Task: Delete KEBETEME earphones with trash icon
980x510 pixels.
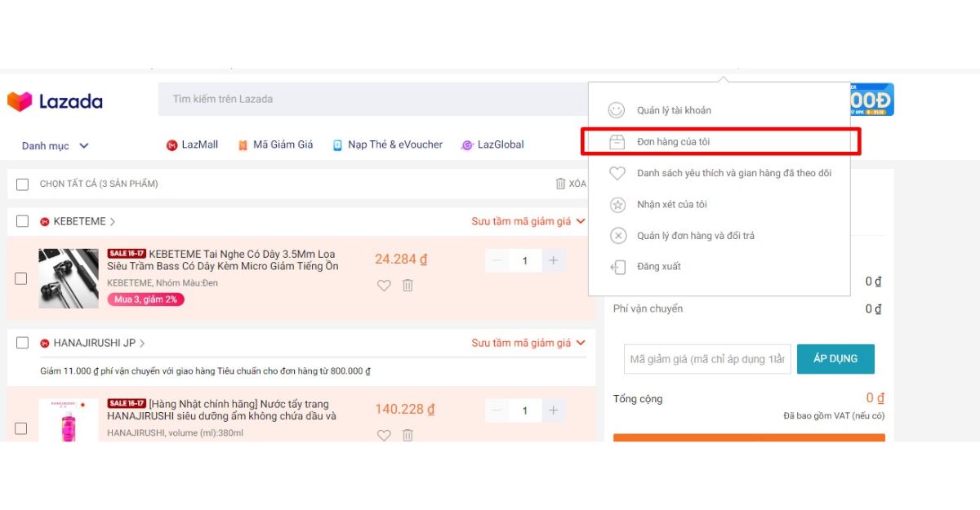Action: (x=408, y=286)
